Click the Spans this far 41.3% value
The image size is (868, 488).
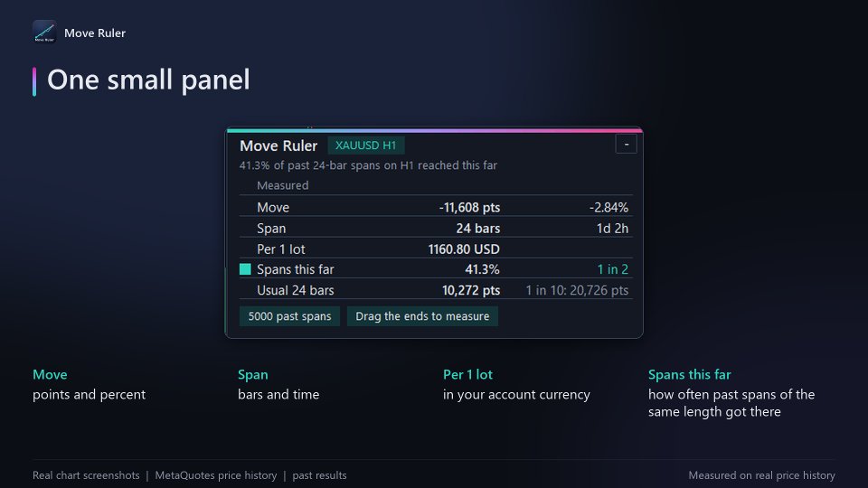[482, 269]
